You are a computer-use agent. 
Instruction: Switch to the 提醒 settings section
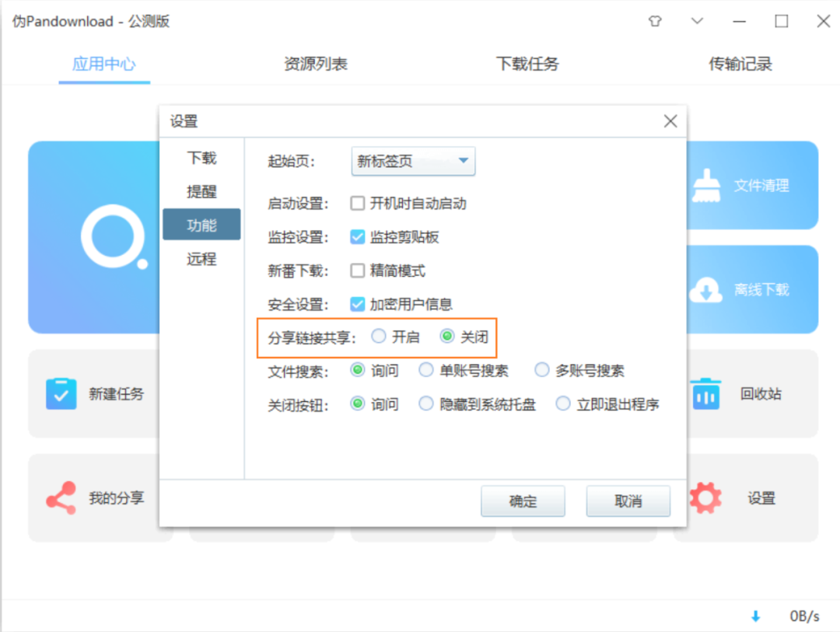pos(201,191)
